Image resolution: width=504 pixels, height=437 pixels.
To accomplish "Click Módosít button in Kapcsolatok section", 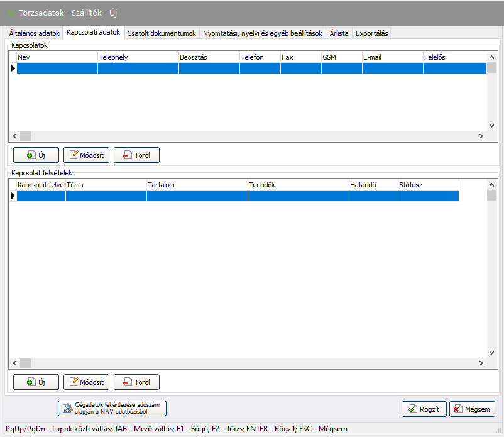I will click(x=86, y=155).
